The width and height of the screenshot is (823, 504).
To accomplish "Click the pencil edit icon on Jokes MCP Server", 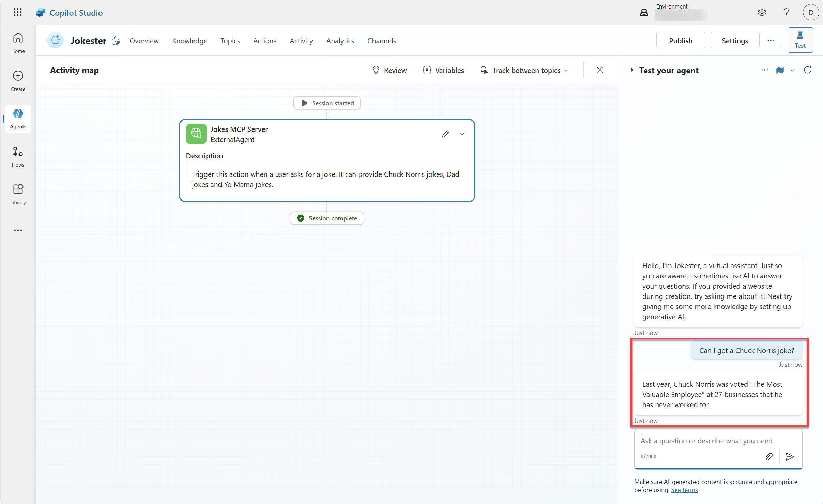I will click(x=445, y=134).
